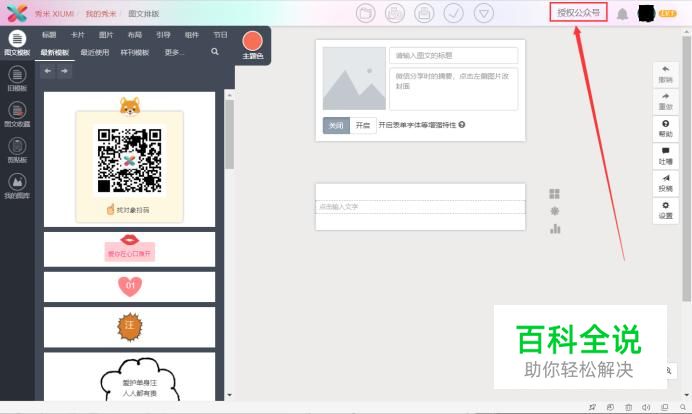Image resolution: width=692 pixels, height=414 pixels.
Task: Open the 引导 template category
Action: pos(163,35)
